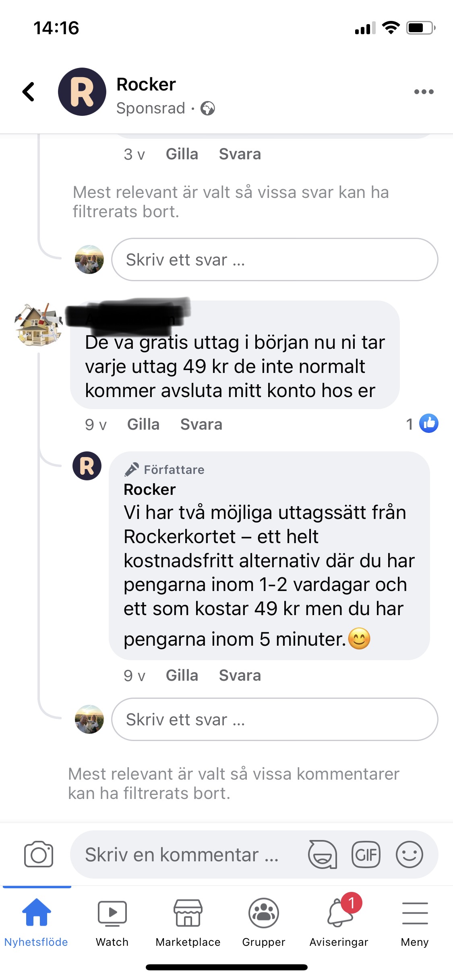Tap the blue like reaction count
This screenshot has width=453, height=980.
(422, 424)
